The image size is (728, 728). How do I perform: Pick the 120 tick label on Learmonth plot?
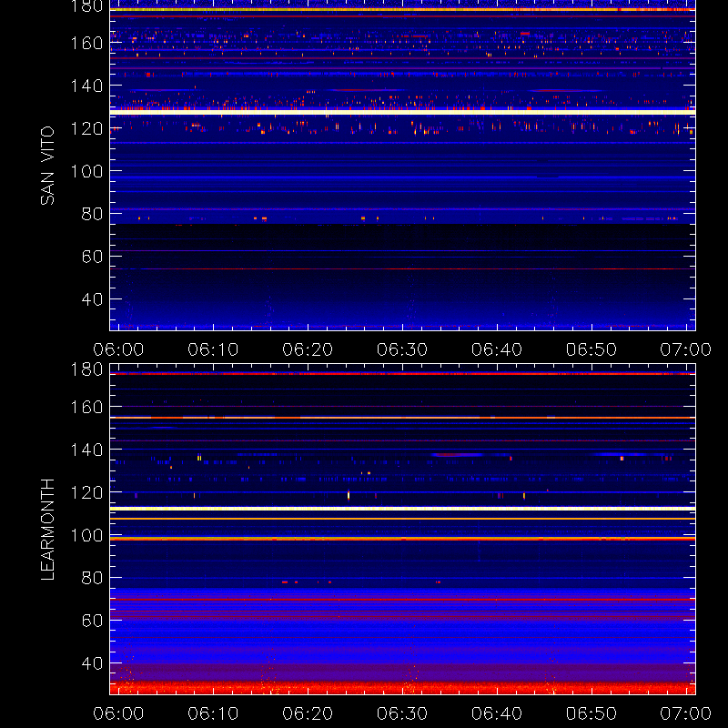pos(86,492)
